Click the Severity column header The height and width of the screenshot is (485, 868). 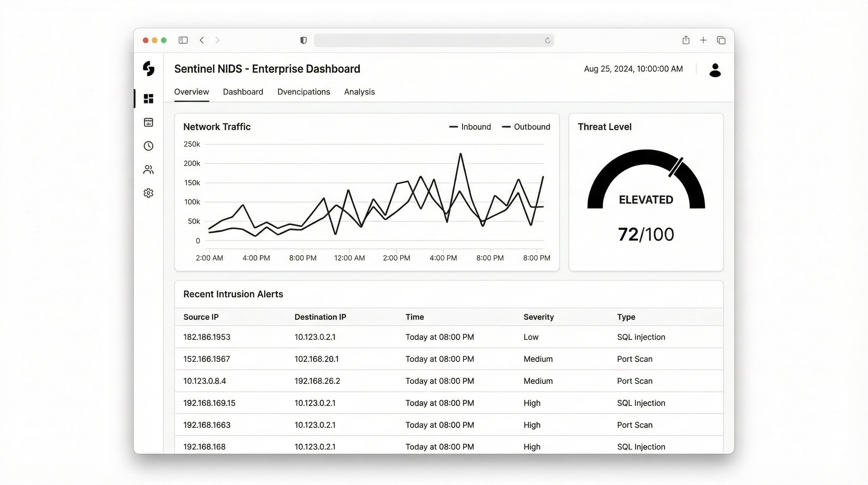(x=538, y=317)
